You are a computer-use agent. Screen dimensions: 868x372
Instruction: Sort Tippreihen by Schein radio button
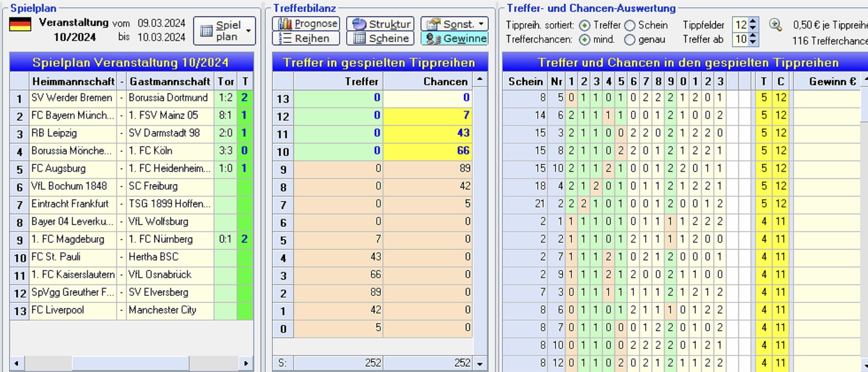click(630, 25)
